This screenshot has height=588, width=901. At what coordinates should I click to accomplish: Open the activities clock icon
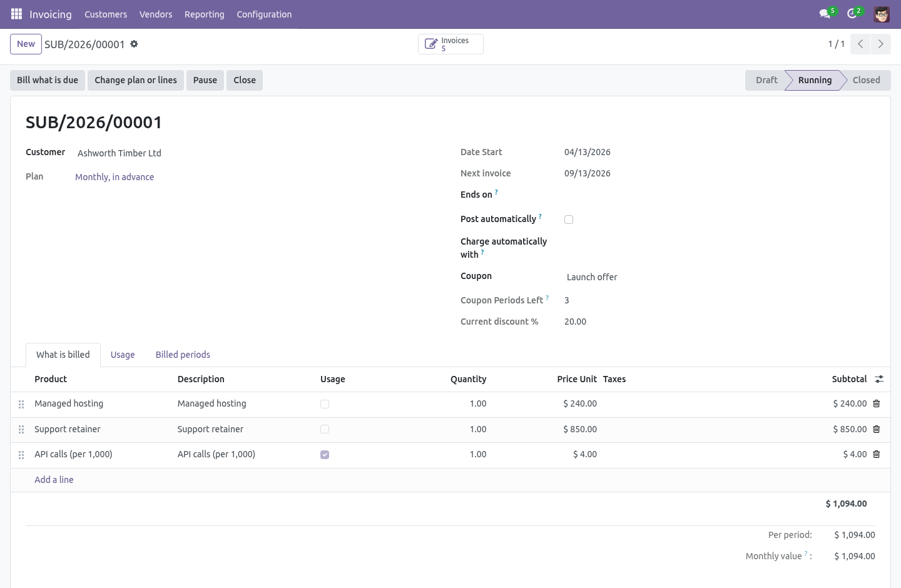click(x=852, y=14)
